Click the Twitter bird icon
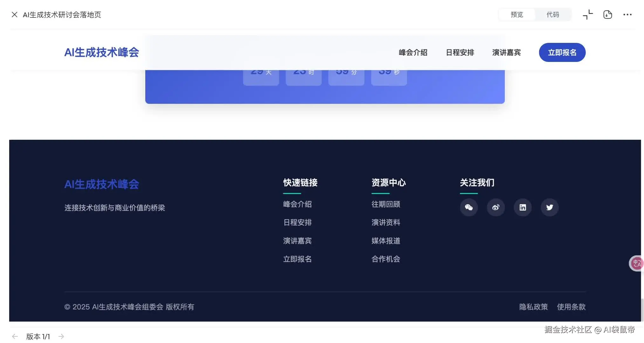Image resolution: width=644 pixels, height=343 pixels. pos(550,207)
